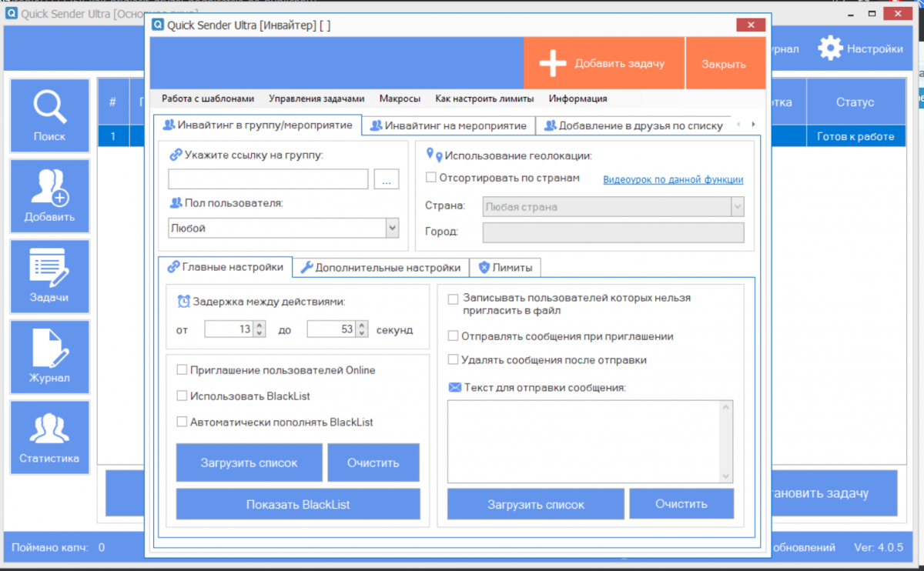924x571 pixels.
Task: Click Очистить under message text box
Action: 681,504
